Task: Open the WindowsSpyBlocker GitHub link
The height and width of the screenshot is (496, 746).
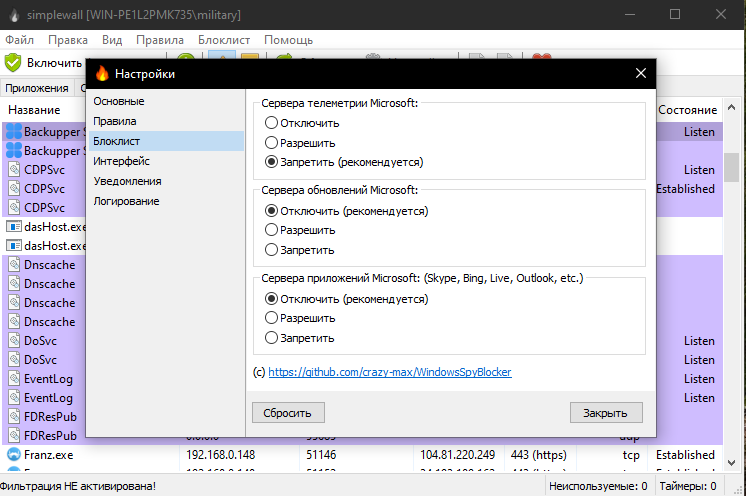Action: 390,372
